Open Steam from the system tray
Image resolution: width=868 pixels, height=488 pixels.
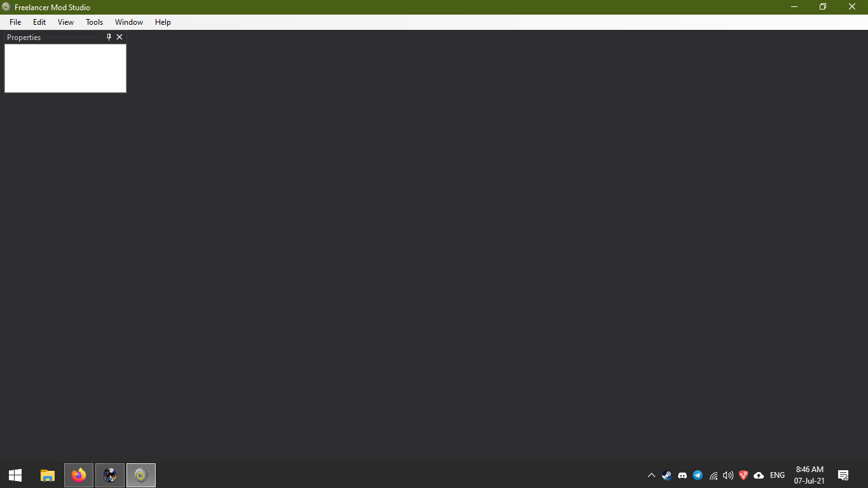tap(667, 475)
